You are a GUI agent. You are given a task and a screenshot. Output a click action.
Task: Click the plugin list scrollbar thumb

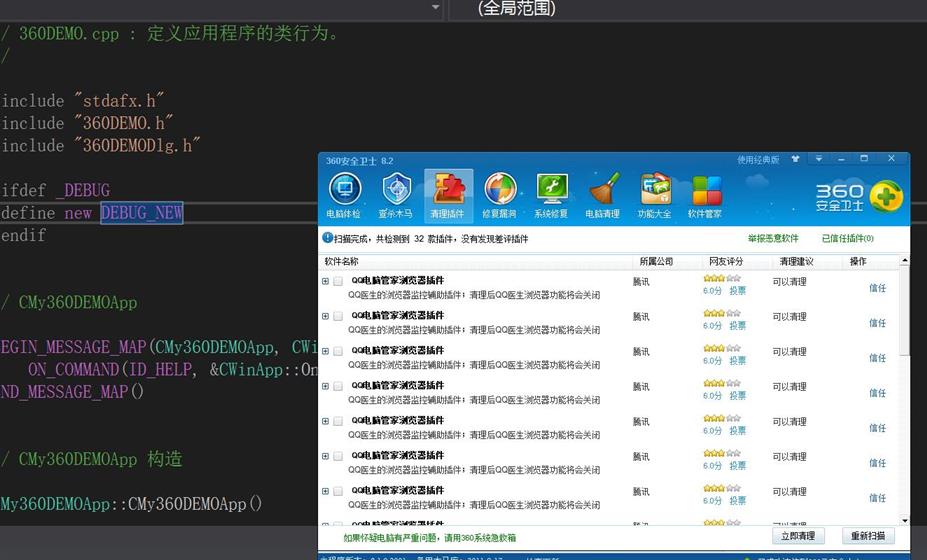pos(905,310)
